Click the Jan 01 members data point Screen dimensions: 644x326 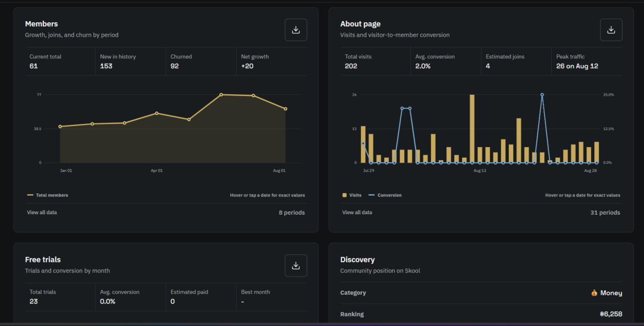pyautogui.click(x=60, y=126)
